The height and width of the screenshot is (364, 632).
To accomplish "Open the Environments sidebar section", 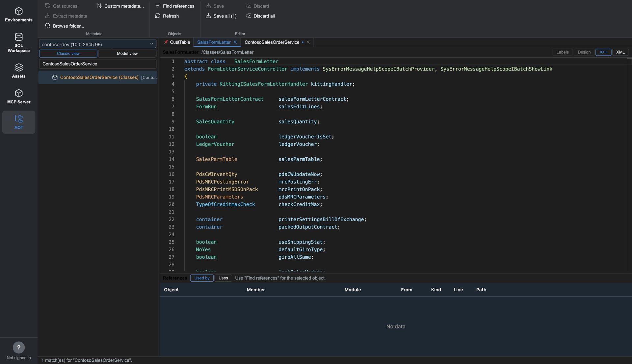I will coord(19,15).
